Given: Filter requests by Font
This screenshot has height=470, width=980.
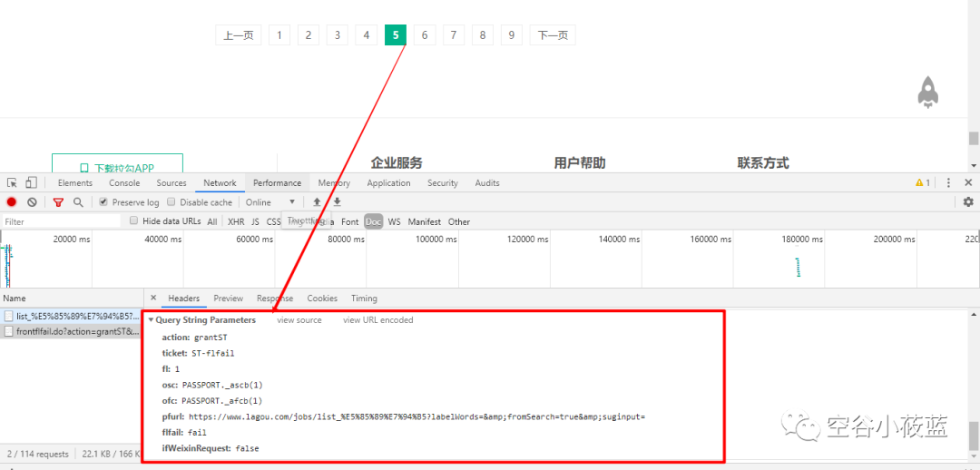Looking at the screenshot, I should pos(350,221).
